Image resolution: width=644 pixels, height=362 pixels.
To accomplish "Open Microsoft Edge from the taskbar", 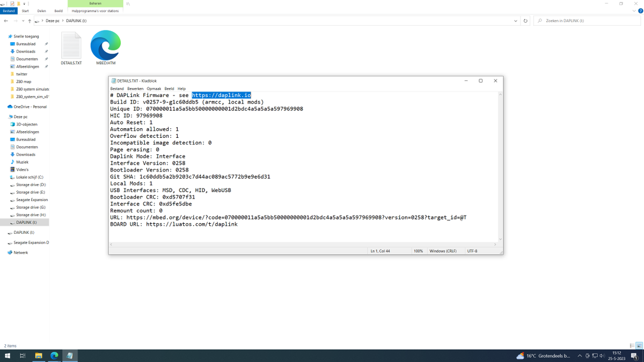I will point(54,356).
